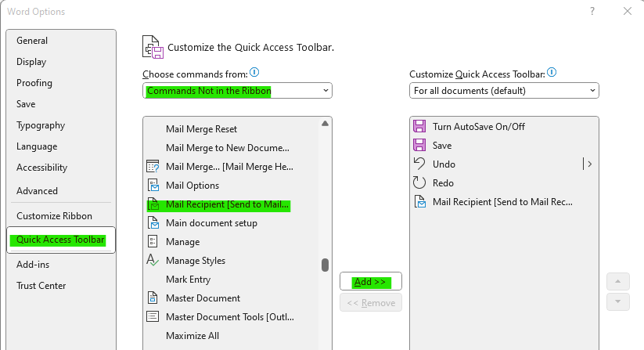Click the info icon beside Choose commands from
The width and height of the screenshot is (644, 350).
point(254,73)
